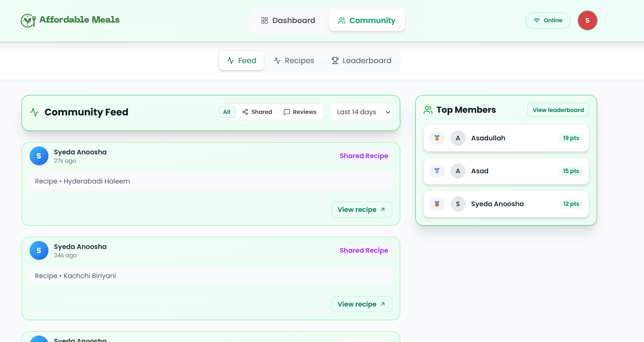Filter the feed by Shared
The image size is (644, 342).
coord(257,112)
